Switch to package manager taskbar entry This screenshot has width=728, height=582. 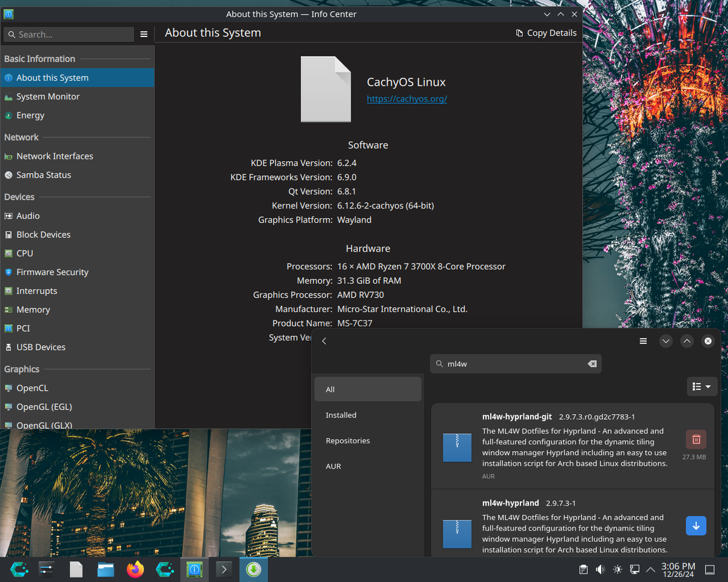(254, 569)
